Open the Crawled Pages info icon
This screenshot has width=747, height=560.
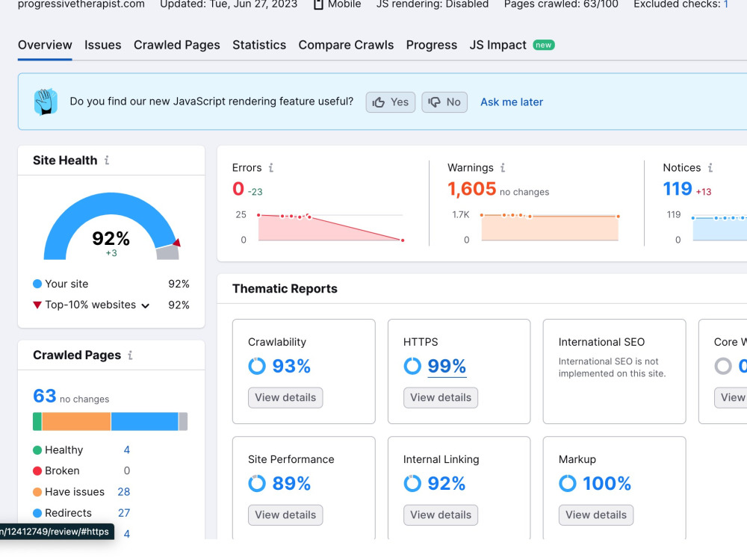tap(130, 355)
